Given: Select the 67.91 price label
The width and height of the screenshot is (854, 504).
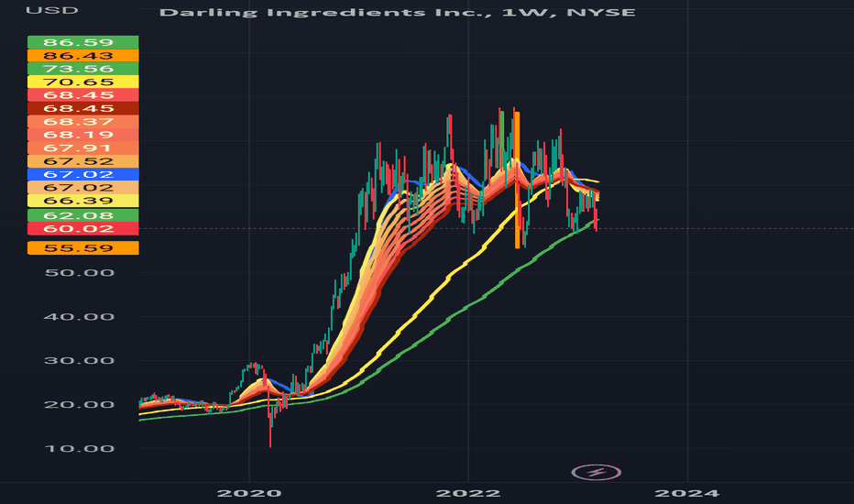Looking at the screenshot, I should pyautogui.click(x=82, y=148).
